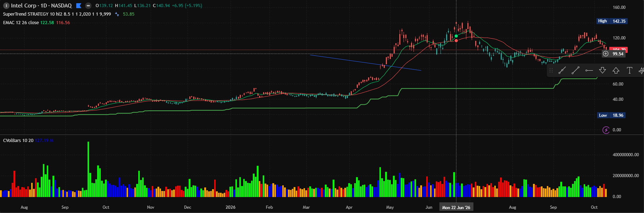644x213 pixels.
Task: Select the Text tool in the floating toolbar
Action: point(629,70)
